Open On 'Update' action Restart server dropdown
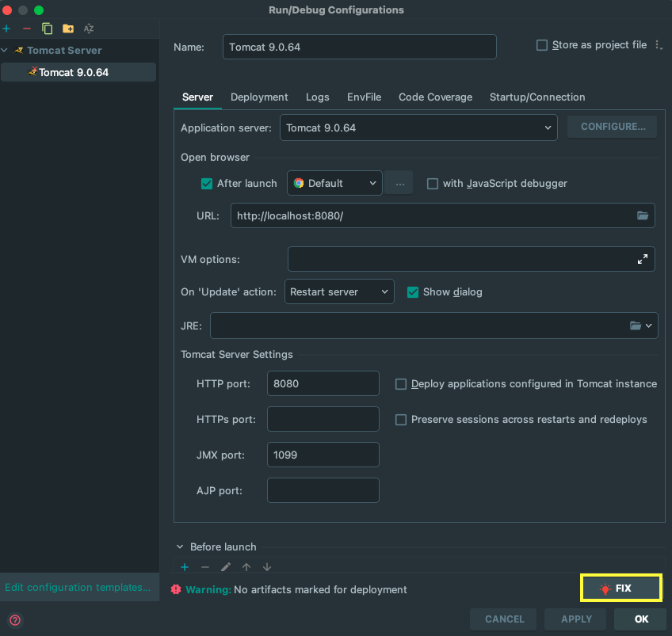Viewport: 672px width, 636px height. coord(339,291)
